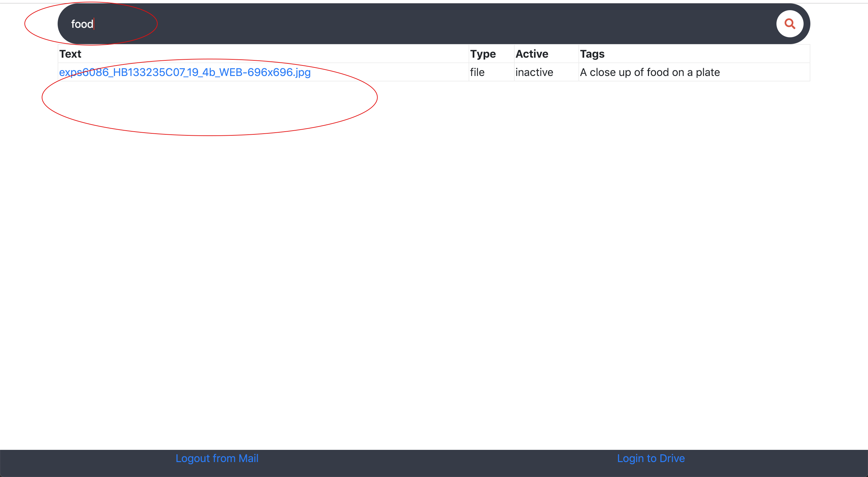The width and height of the screenshot is (868, 477).
Task: Click the word "Drive" in login link
Action: click(x=672, y=458)
